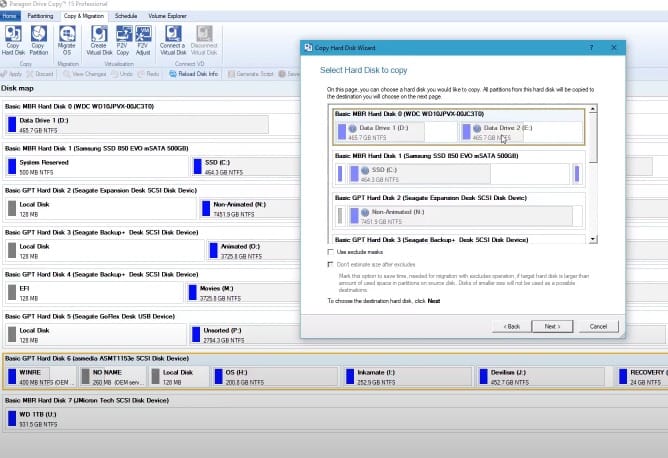The height and width of the screenshot is (458, 668).
Task: Click the Generate Script toolbar item
Action: click(x=258, y=74)
